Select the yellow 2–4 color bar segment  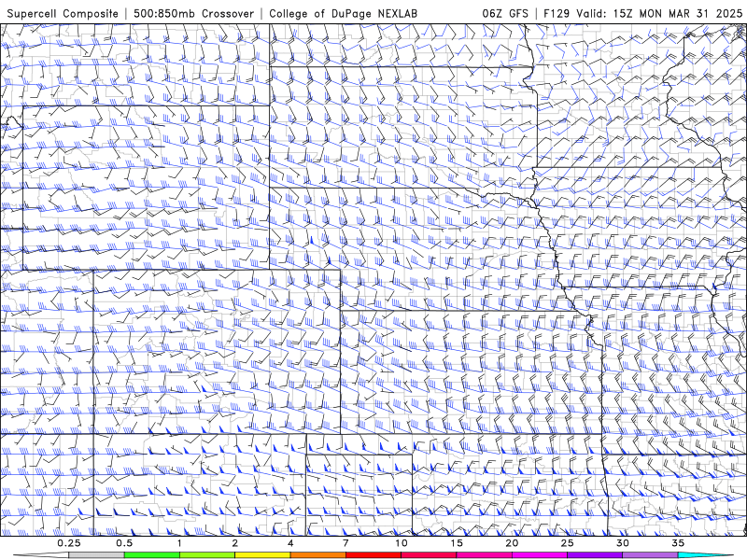pyautogui.click(x=262, y=555)
